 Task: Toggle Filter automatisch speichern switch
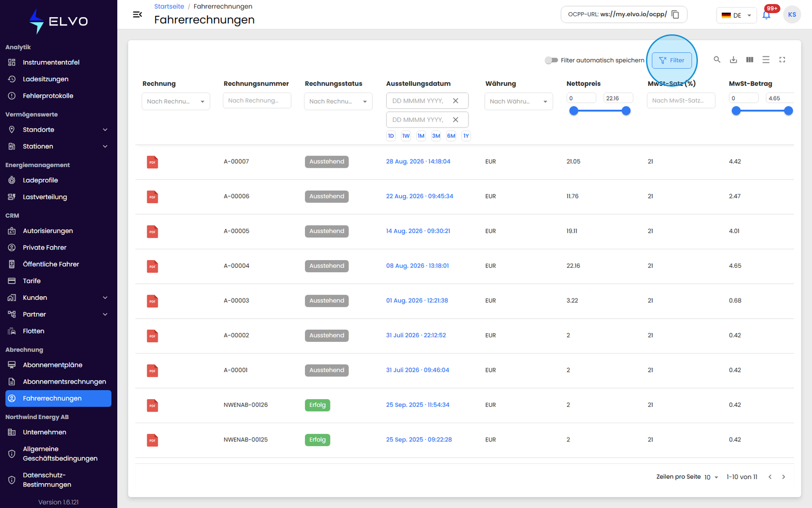point(551,60)
